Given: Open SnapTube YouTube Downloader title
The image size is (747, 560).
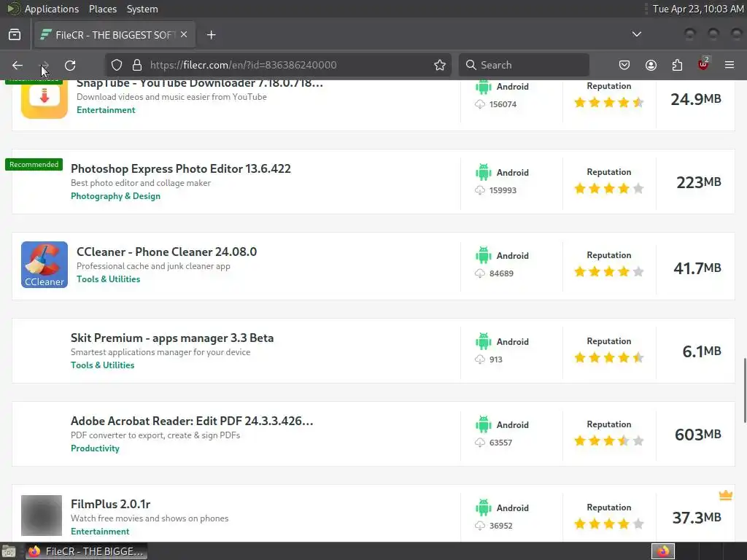Looking at the screenshot, I should point(200,84).
